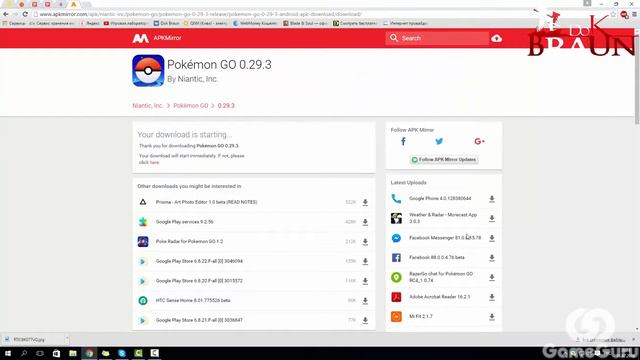The image size is (640, 360).
Task: Open Mi Fit 2.1.7 entry
Action: click(421, 316)
